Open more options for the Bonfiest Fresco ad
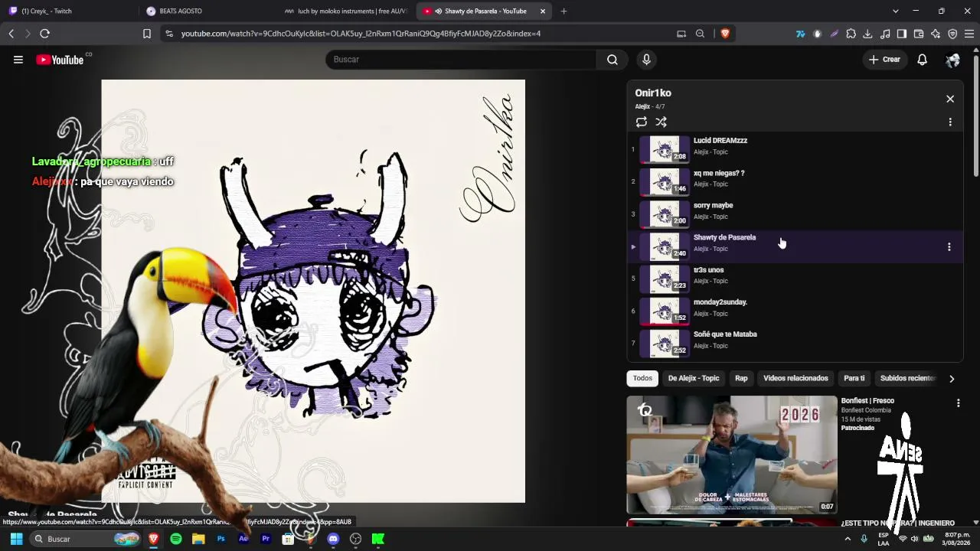Image resolution: width=980 pixels, height=551 pixels. 958,403
